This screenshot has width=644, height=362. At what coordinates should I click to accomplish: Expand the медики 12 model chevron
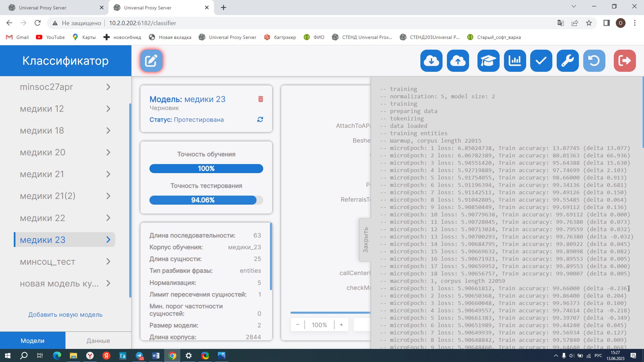108,109
